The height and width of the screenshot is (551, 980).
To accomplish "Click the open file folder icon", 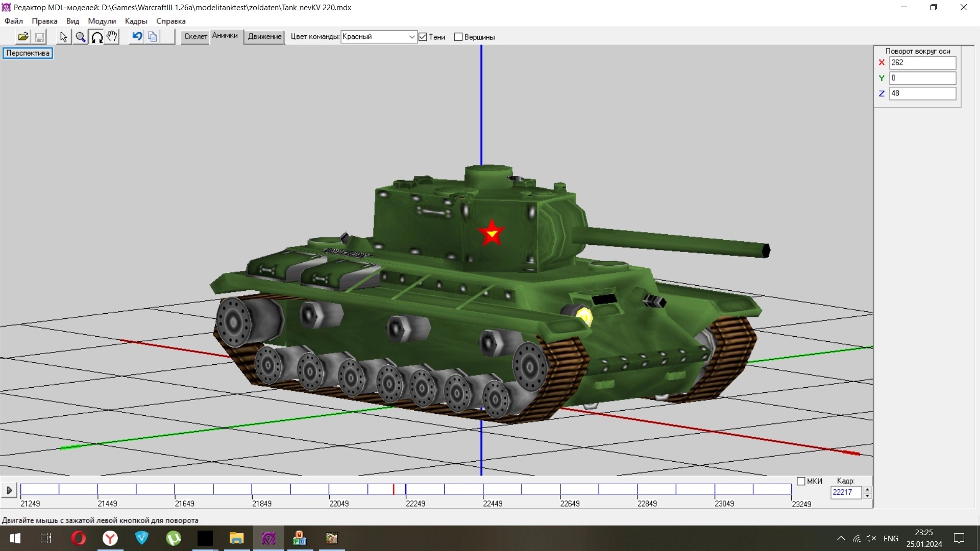I will coord(23,37).
